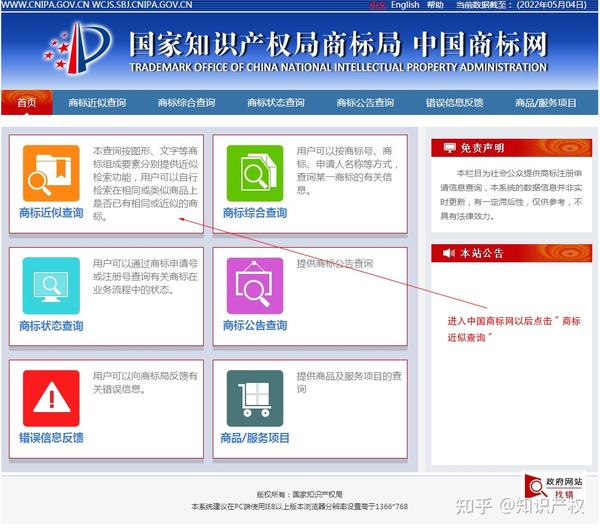Click the 本站公告 panel header
This screenshot has height=530, width=600.
512,253
